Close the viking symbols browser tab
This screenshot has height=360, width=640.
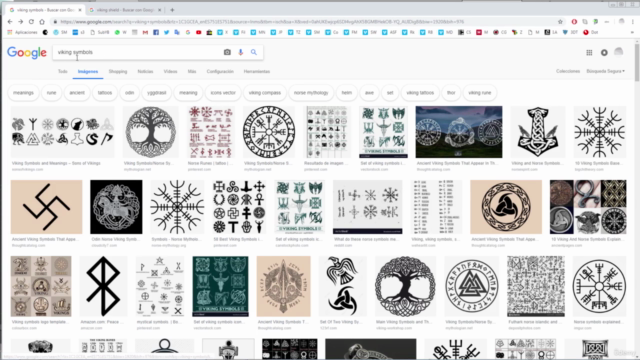point(80,10)
